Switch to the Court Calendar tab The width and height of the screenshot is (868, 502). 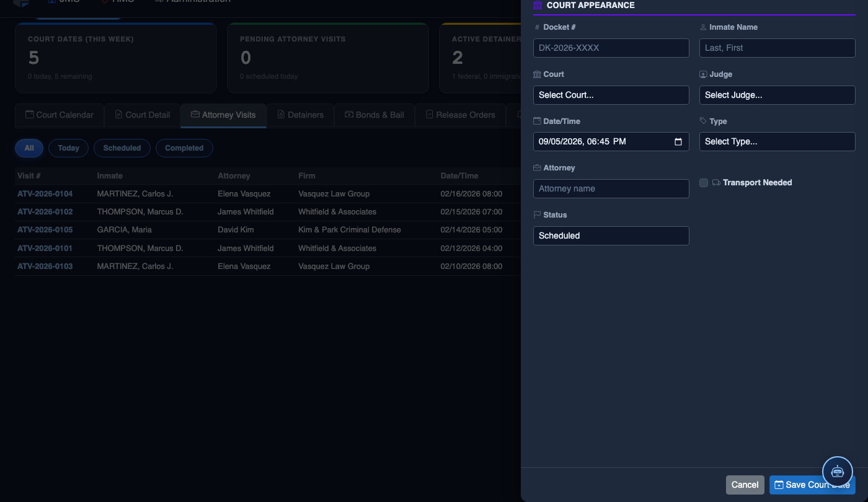click(x=60, y=115)
